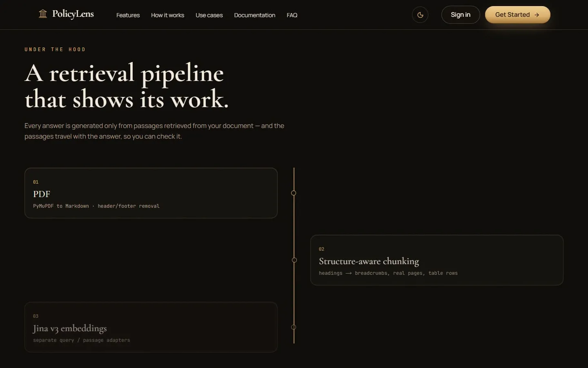Click timeline node beside PDF step

point(294,193)
